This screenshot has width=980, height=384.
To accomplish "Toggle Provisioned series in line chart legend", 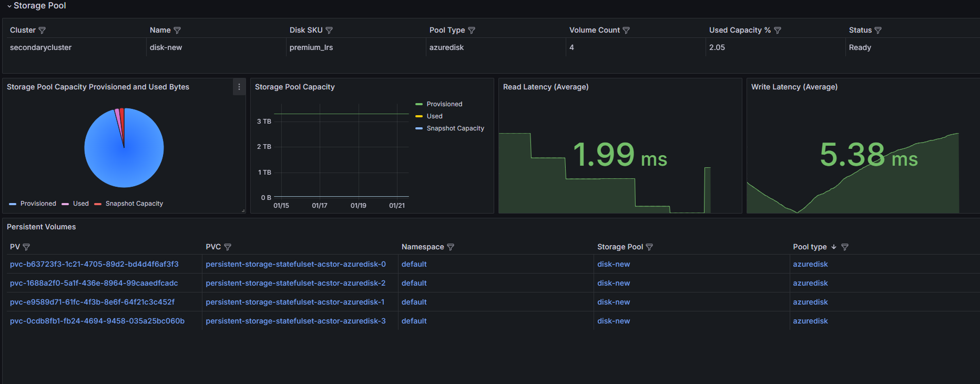I will click(x=444, y=104).
